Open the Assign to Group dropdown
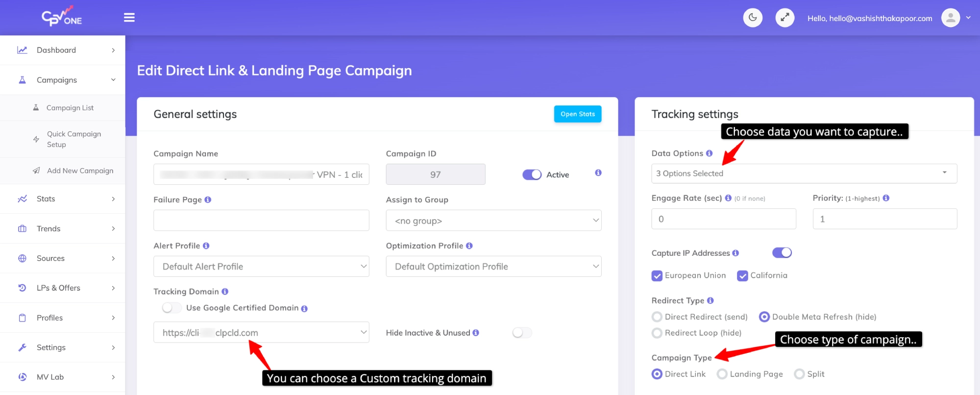The height and width of the screenshot is (395, 980). click(493, 221)
